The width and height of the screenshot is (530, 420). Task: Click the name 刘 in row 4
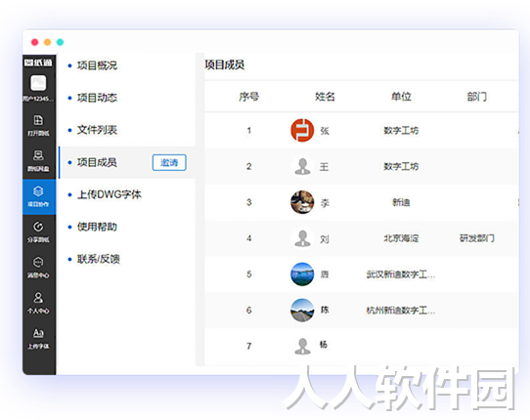pos(324,239)
